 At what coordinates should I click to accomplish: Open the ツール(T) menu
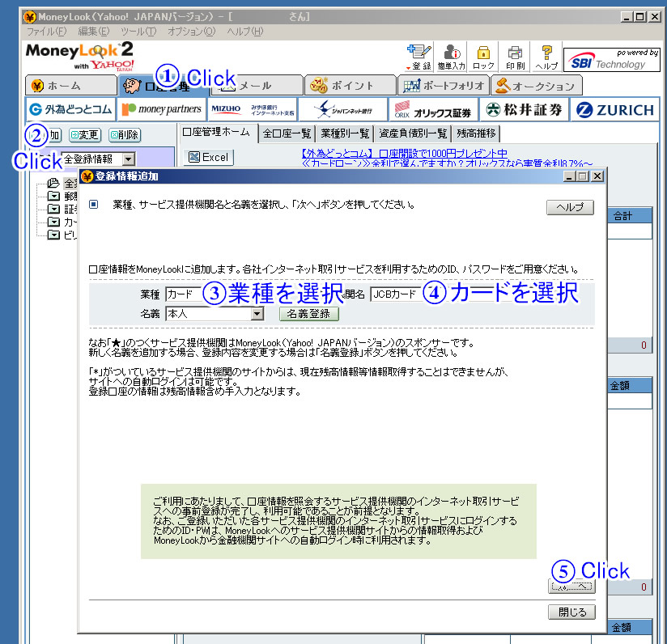138,32
